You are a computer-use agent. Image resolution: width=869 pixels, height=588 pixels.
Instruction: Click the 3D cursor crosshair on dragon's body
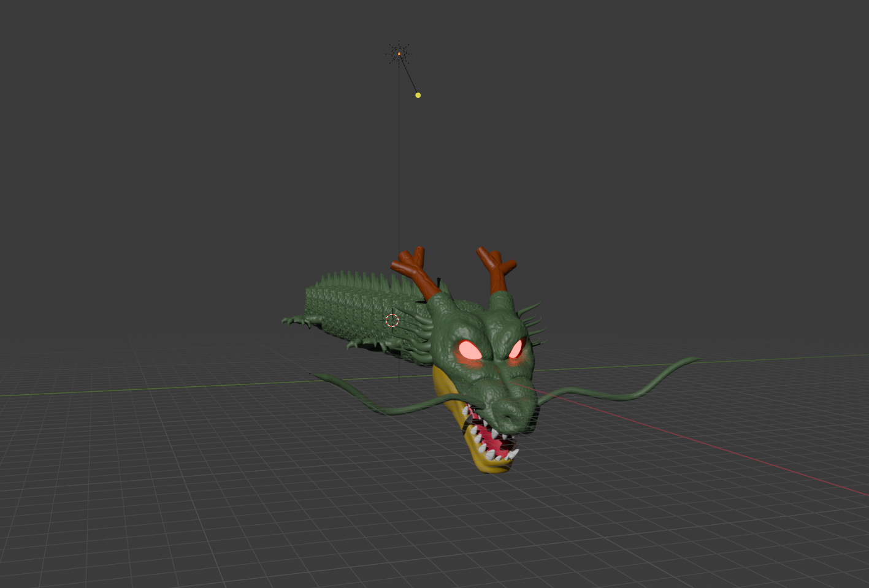[x=392, y=320]
